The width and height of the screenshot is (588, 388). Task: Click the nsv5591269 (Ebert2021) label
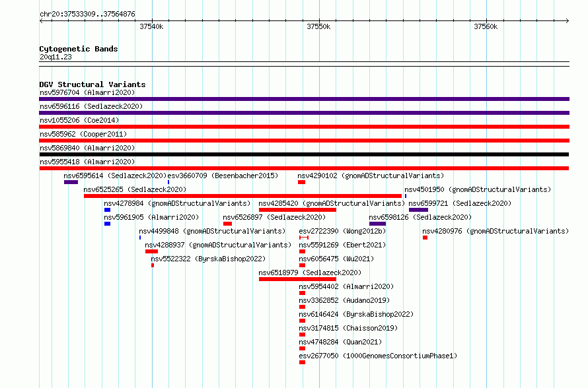(x=342, y=245)
